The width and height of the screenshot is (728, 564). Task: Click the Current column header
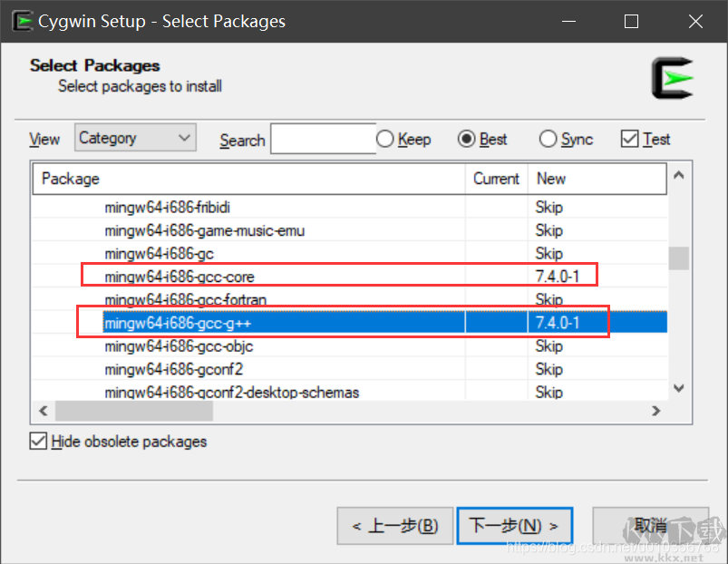tap(497, 179)
